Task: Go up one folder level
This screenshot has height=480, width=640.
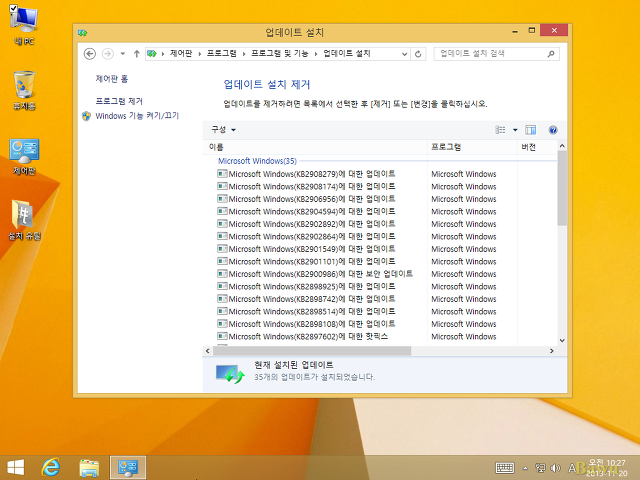Action: click(x=136, y=53)
